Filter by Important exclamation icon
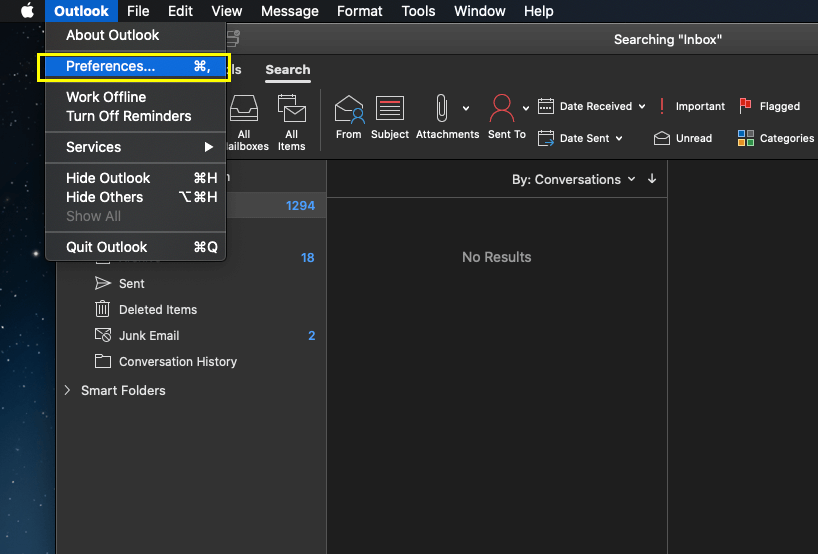The width and height of the screenshot is (818, 554). coord(661,106)
